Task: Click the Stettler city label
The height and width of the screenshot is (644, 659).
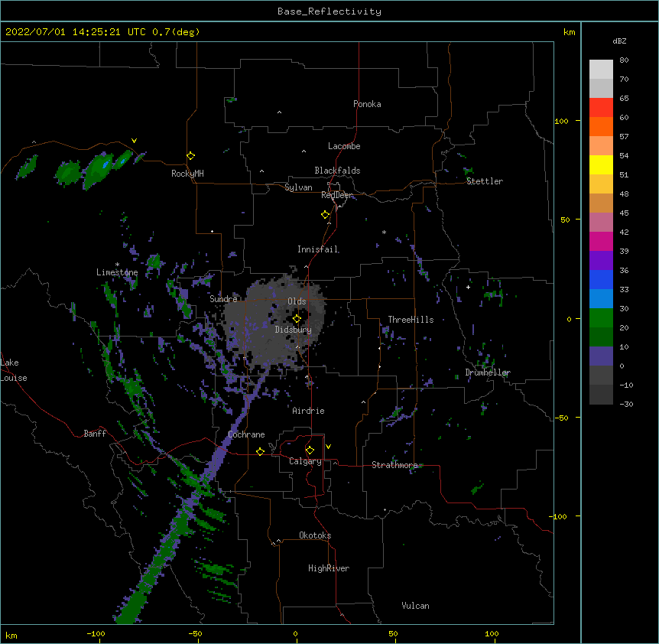Action: 485,181
